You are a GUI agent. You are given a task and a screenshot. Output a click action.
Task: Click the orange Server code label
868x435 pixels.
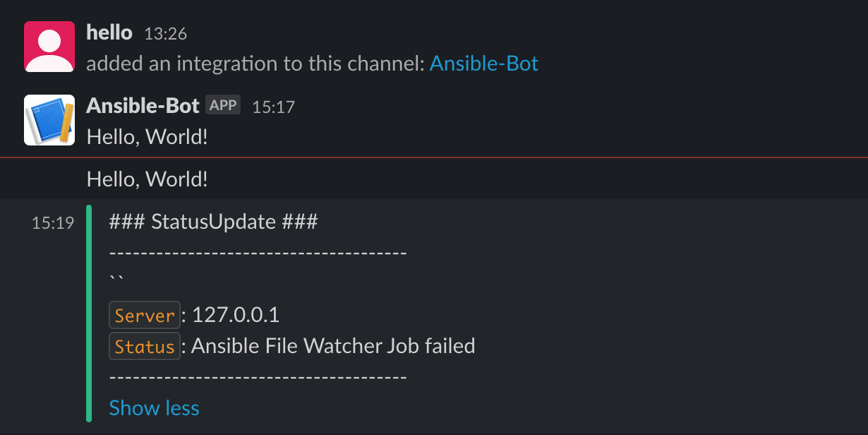pos(145,315)
